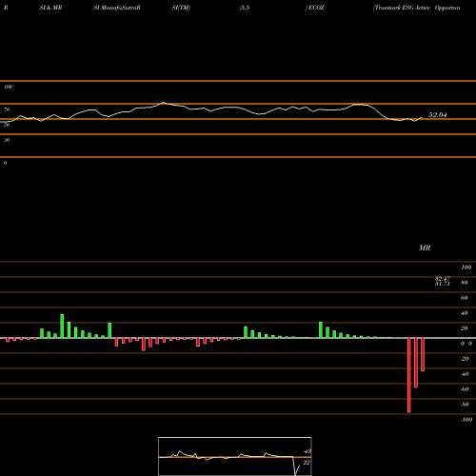
Task: Click the MR axis label -20
Action: click(465, 359)
